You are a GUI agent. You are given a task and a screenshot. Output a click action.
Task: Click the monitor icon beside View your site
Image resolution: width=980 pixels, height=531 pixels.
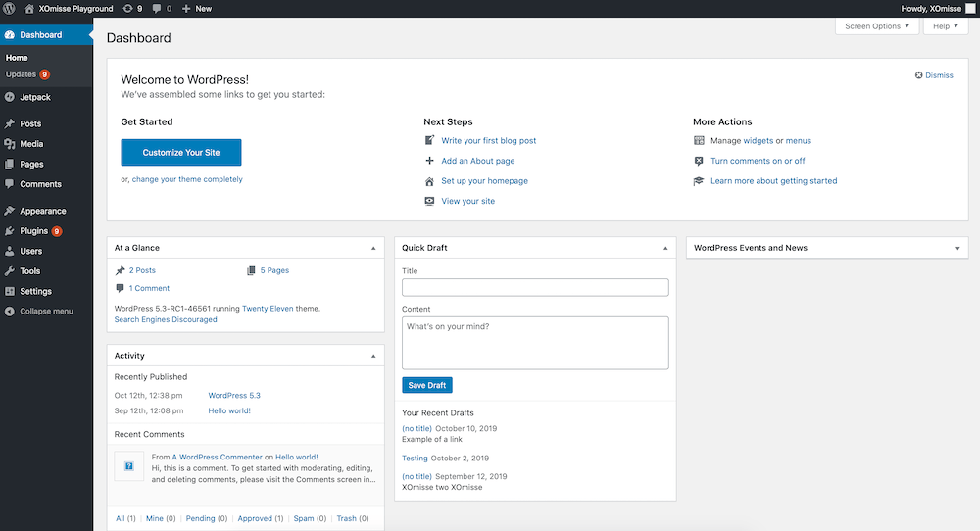429,201
